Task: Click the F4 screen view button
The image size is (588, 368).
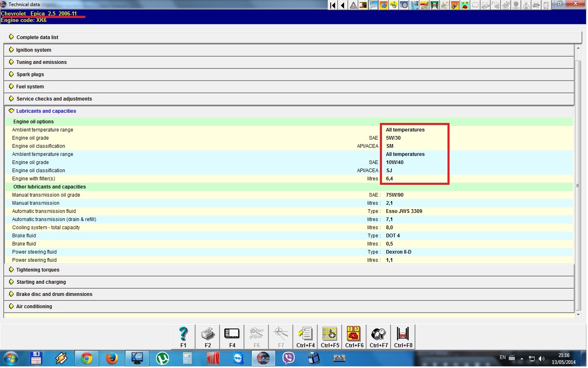Action: [x=232, y=337]
